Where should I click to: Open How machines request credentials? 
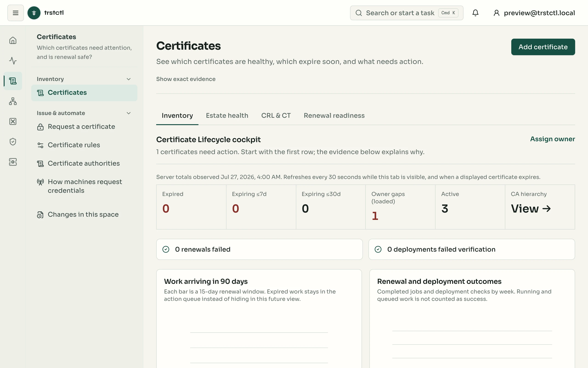point(84,186)
